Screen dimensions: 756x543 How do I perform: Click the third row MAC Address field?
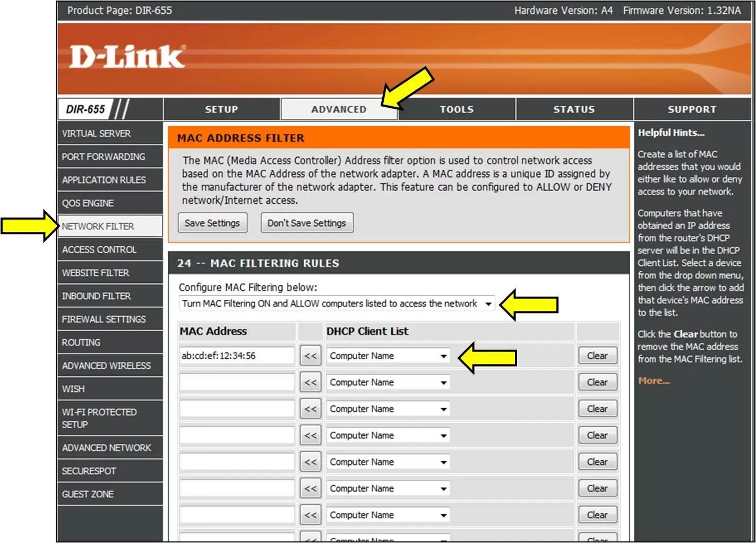click(237, 409)
